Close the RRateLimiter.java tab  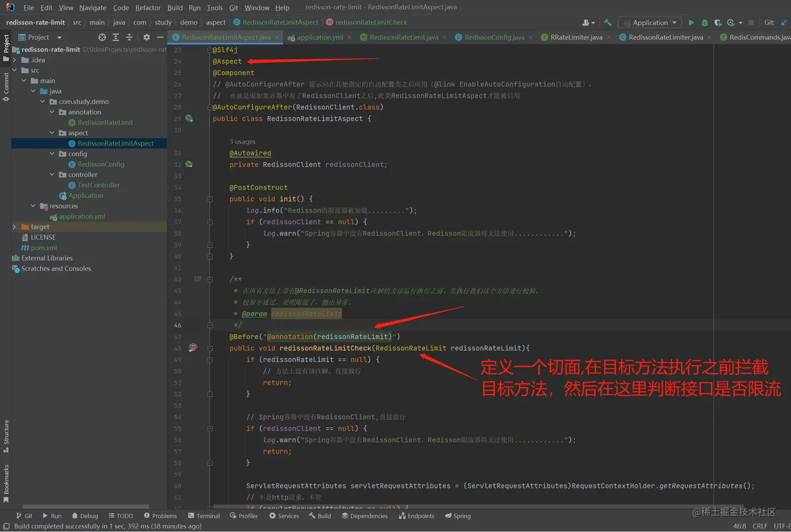608,38
